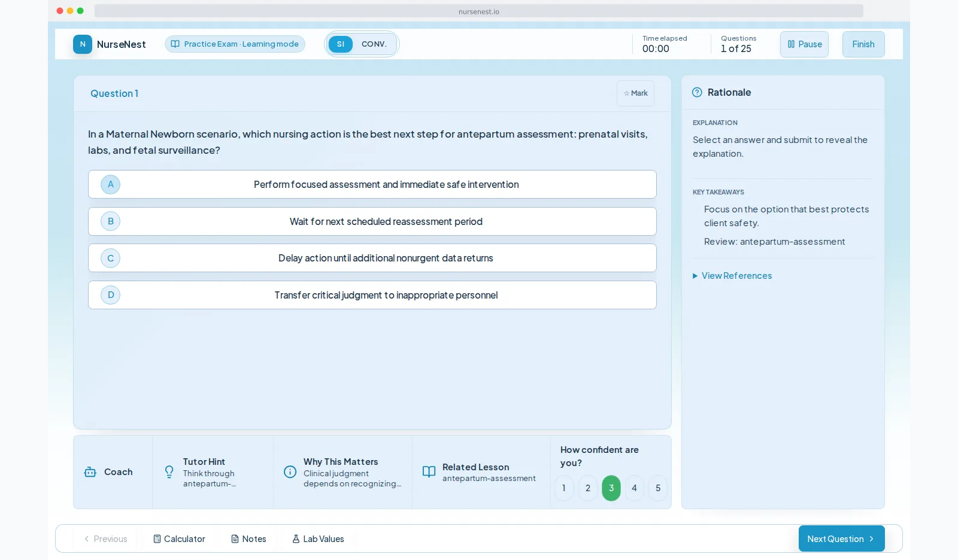Click the red close window dot
Screen dimensions: 958x560
click(60, 11)
